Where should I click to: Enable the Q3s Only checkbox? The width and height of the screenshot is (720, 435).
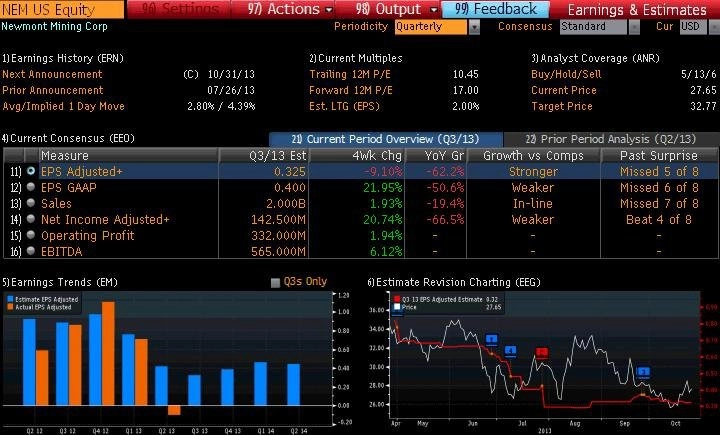(x=276, y=282)
